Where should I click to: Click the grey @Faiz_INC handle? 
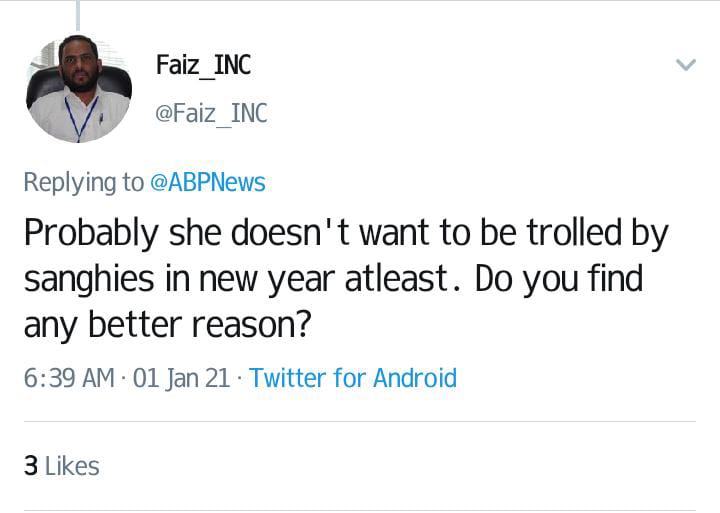[211, 113]
